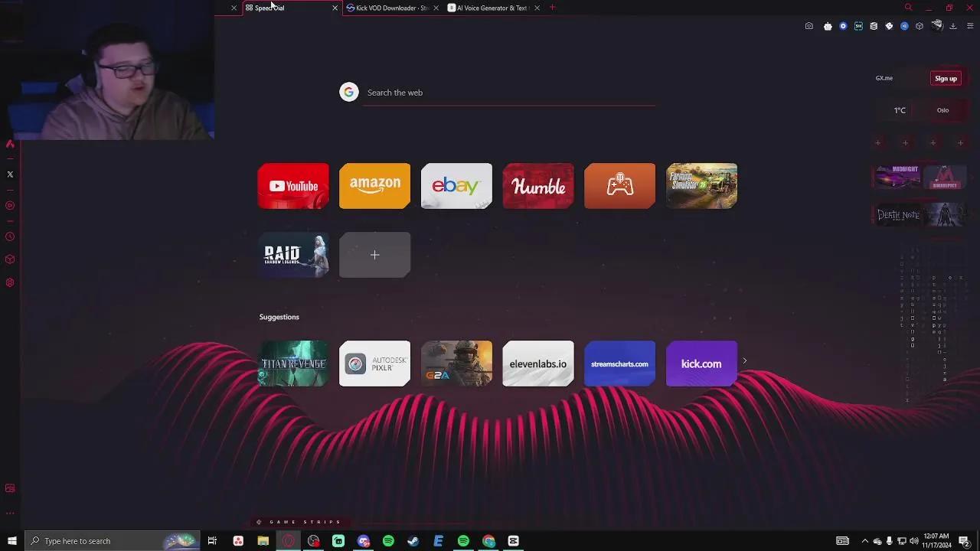Open the Midnight game thumbnail

pos(897,178)
